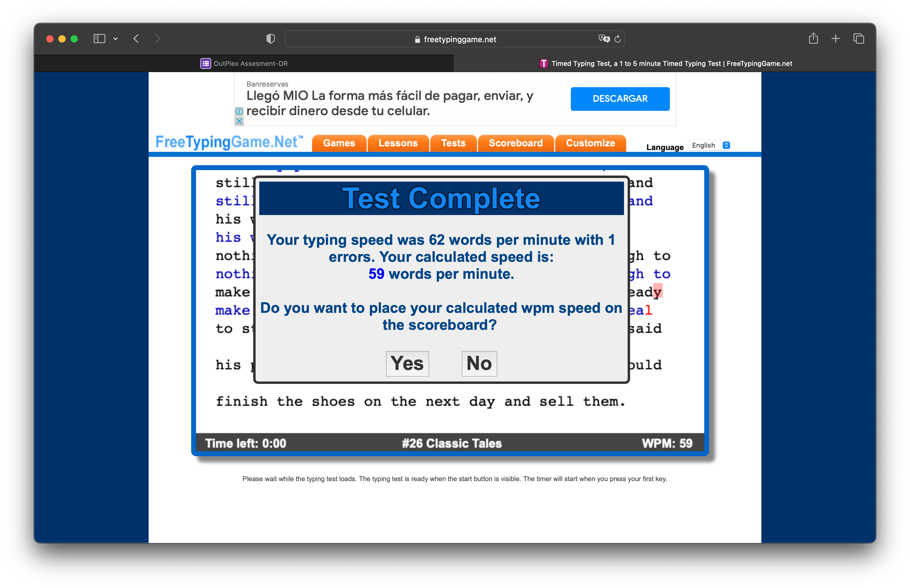Click the OutPlex tab favicon
This screenshot has width=910, height=588.
click(205, 63)
